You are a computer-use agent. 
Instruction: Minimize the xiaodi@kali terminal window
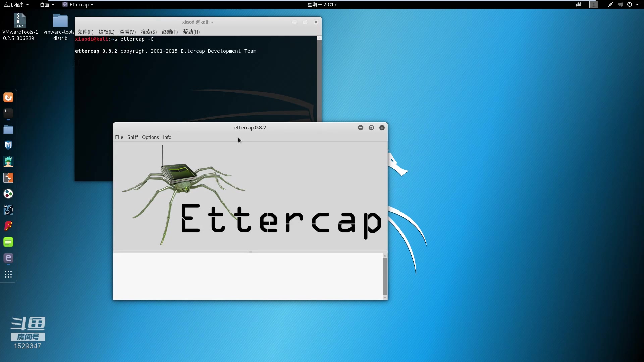(294, 22)
